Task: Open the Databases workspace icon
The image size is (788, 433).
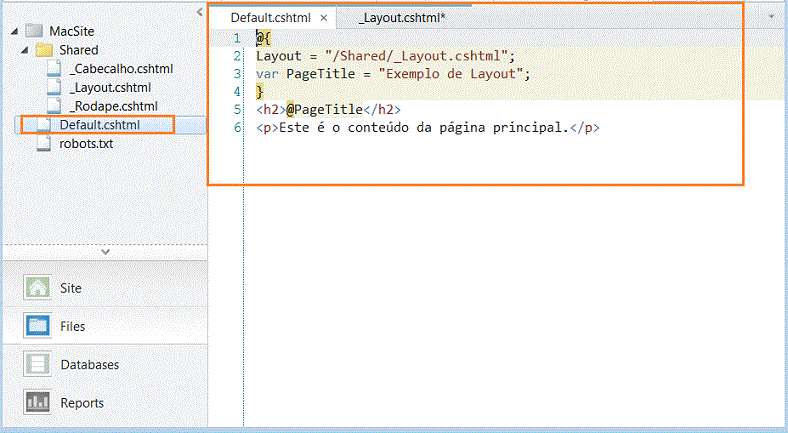Action: click(37, 364)
